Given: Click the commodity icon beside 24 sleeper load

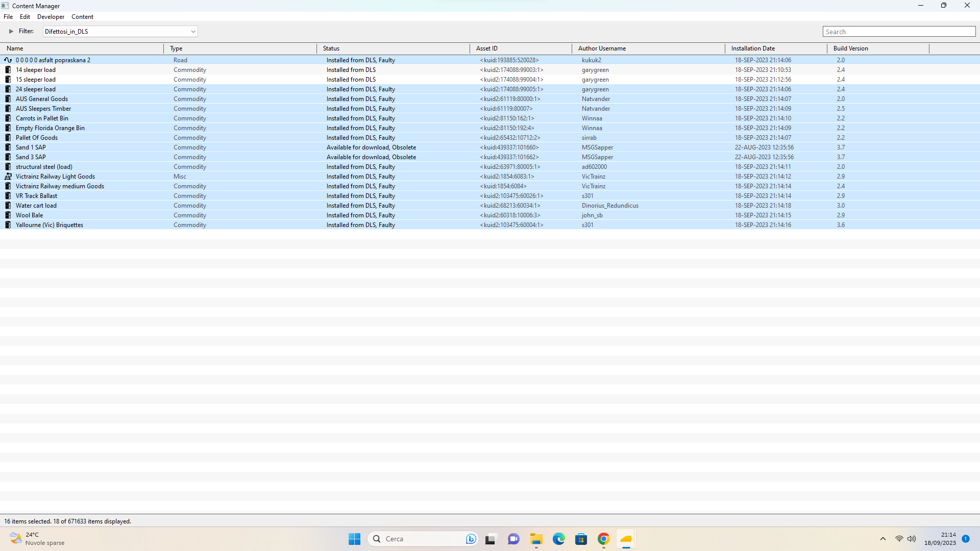Looking at the screenshot, I should coord(8,89).
